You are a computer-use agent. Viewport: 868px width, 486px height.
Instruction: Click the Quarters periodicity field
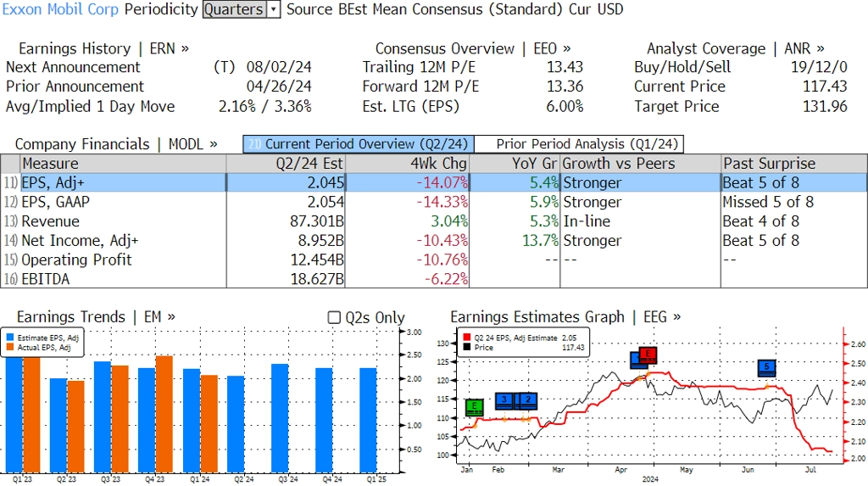pos(235,9)
